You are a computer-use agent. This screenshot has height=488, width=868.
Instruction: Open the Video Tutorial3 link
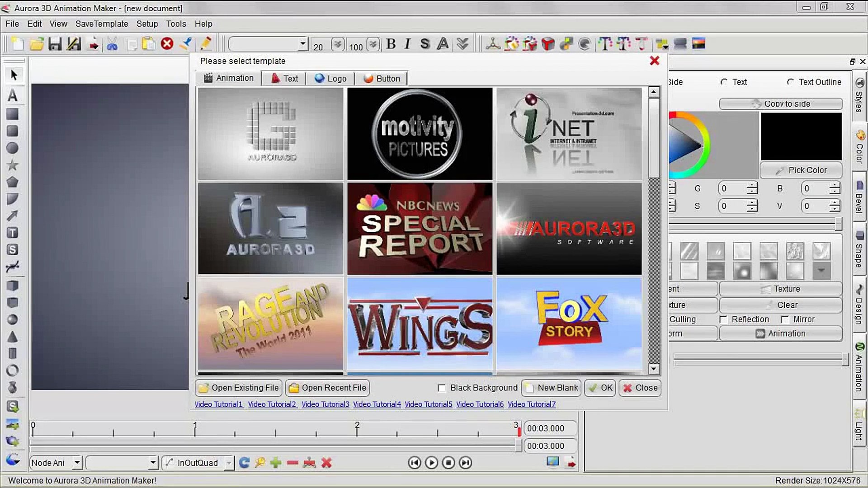click(x=325, y=404)
